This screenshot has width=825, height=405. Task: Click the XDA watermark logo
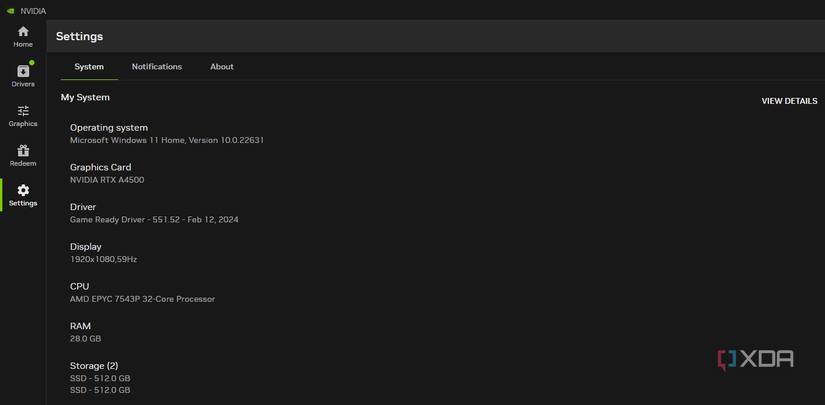point(755,359)
